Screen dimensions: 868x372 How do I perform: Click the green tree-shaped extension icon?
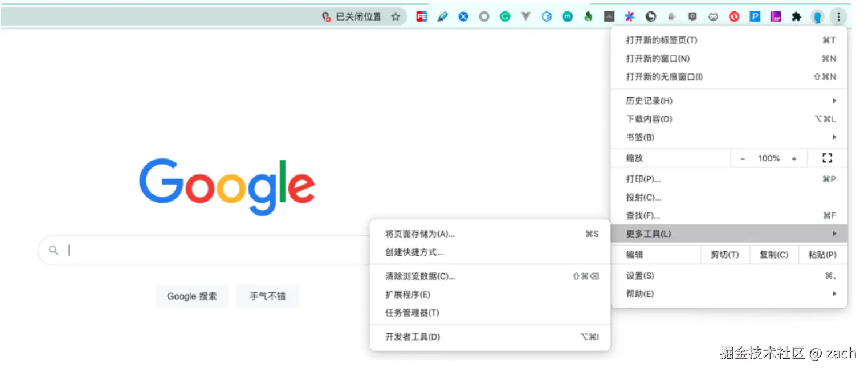pos(588,17)
